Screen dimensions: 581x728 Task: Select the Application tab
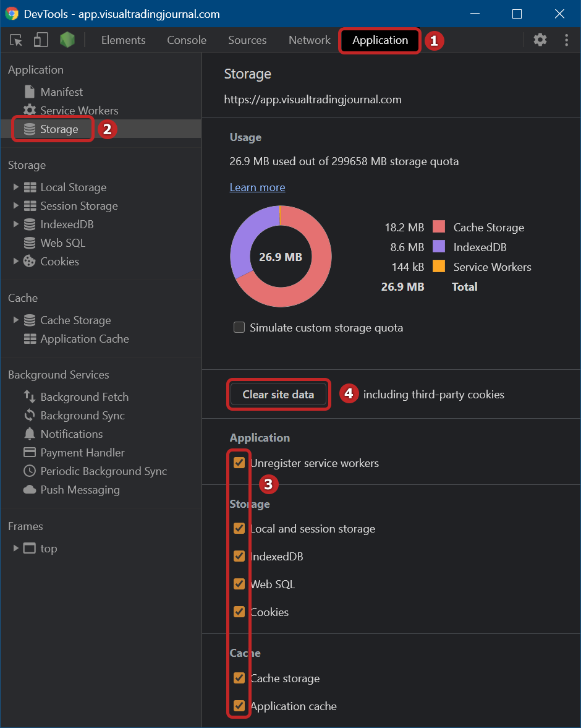[x=380, y=40]
